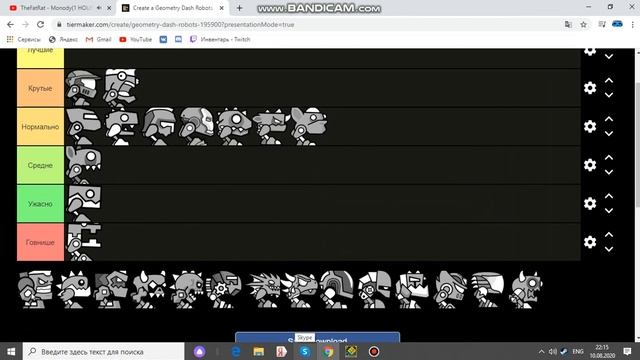
Task: Reload the tiermaker page
Action: [40, 24]
